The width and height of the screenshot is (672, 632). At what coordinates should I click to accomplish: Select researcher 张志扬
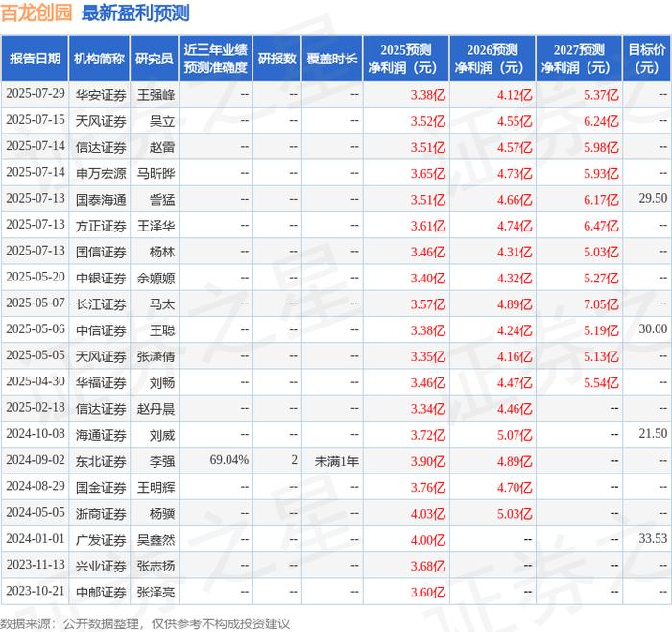click(156, 566)
